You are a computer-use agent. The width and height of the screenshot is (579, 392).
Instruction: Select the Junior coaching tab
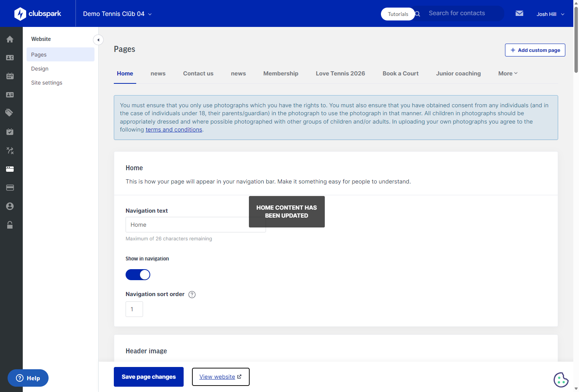point(458,74)
